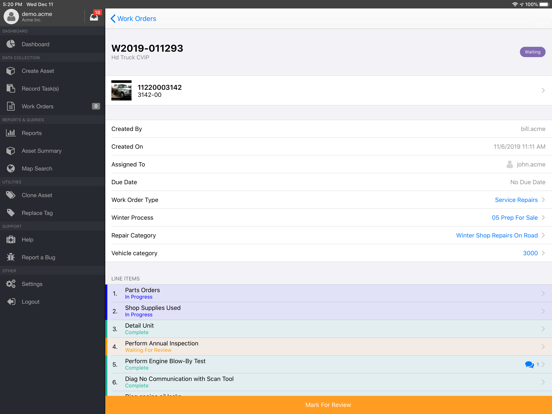The image size is (552, 414).
Task: Click the Work Orders back link
Action: coord(137,19)
